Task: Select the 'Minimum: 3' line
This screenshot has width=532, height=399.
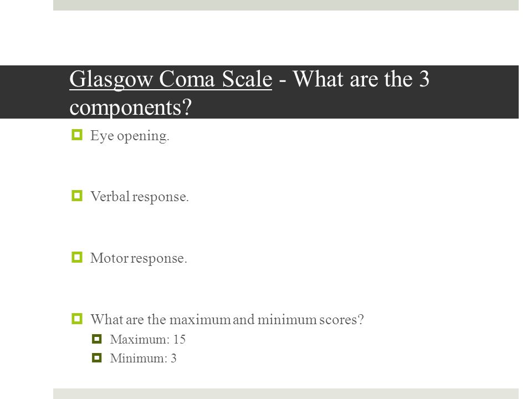Action: 143,359
